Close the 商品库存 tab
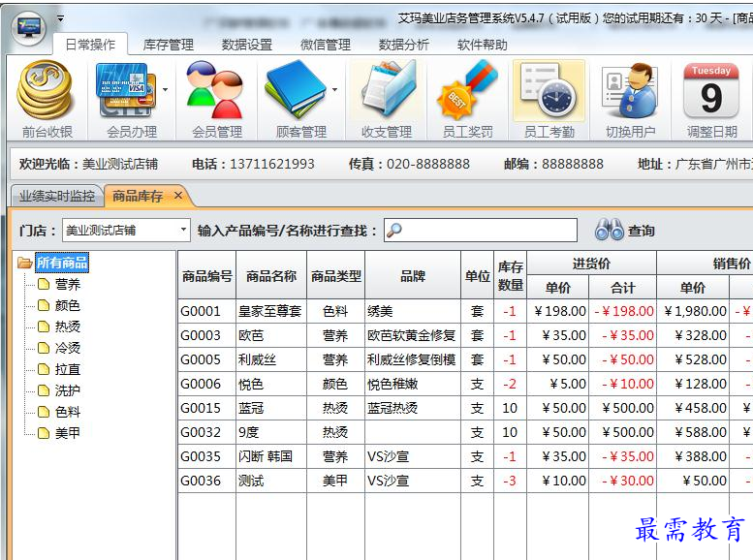The image size is (753, 560). (x=178, y=196)
